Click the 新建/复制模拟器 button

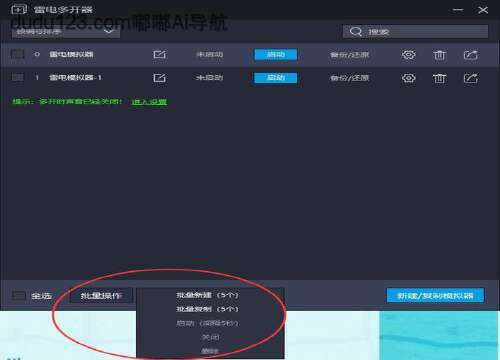435,296
